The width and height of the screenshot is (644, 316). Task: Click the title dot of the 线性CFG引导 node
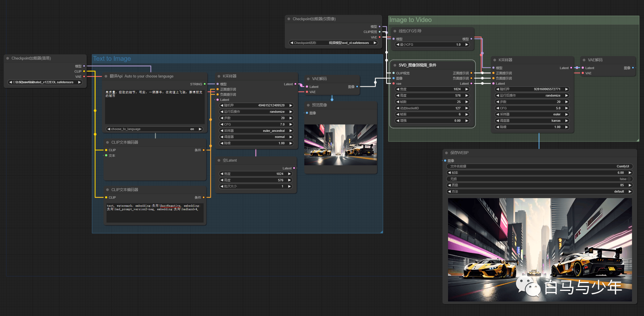pyautogui.click(x=395, y=31)
